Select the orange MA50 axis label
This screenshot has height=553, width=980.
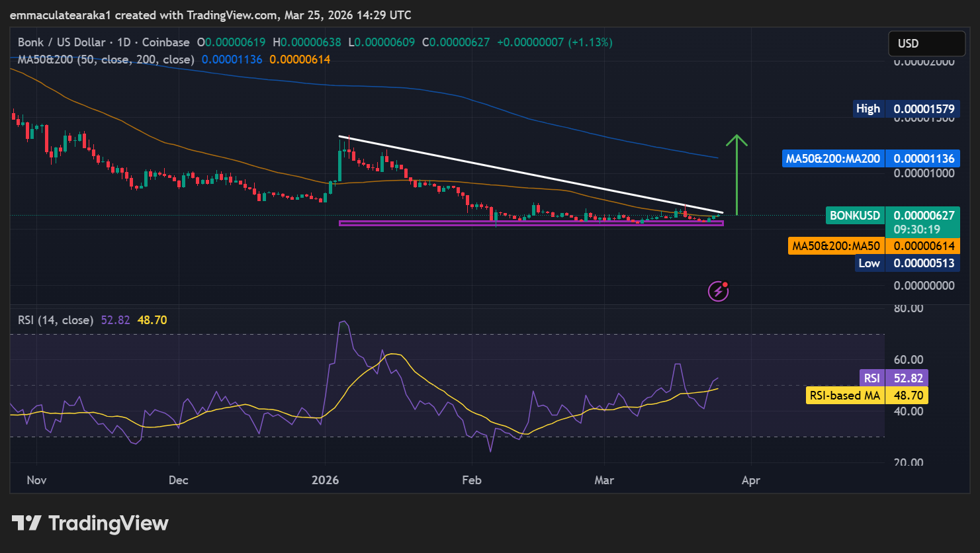pyautogui.click(x=836, y=246)
